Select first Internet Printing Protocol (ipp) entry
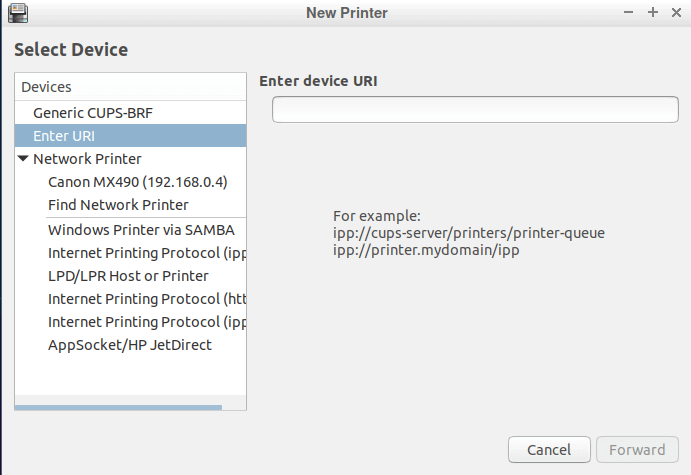This screenshot has height=475, width=691. 147,253
